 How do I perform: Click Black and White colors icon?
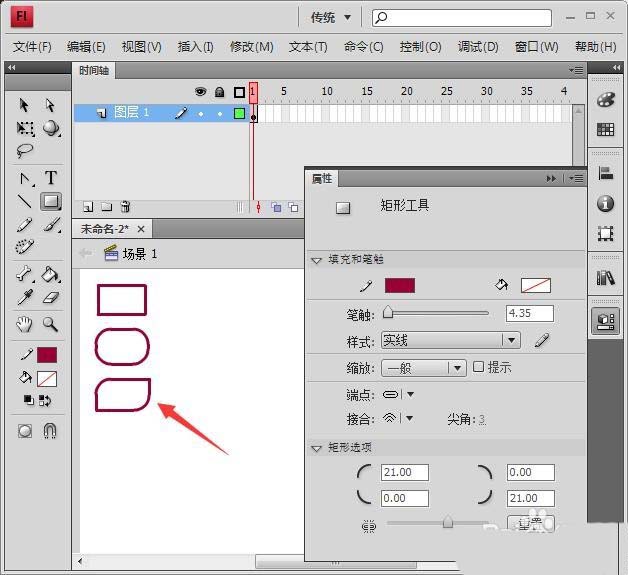[28, 400]
